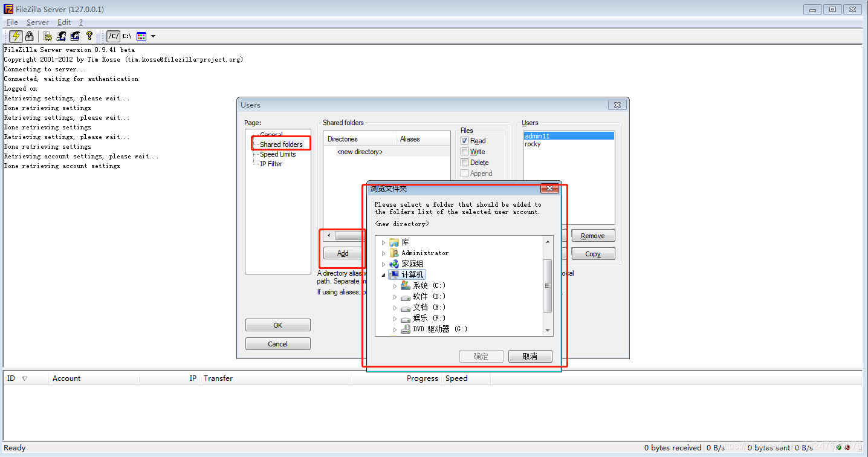The image size is (868, 457).
Task: Sort connections by ID column header
Action: (x=25, y=378)
